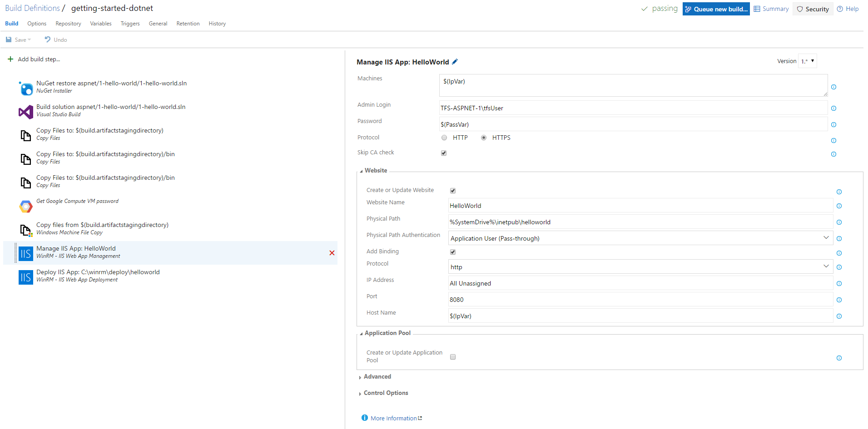Viewport: 868px width, 429px height.
Task: Select the NuGet restore build step
Action: 170,88
